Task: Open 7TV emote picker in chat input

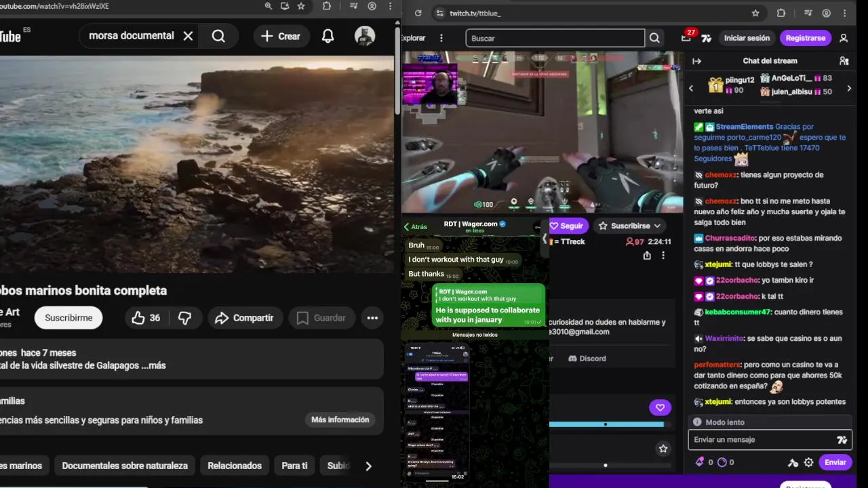Action: pyautogui.click(x=842, y=440)
